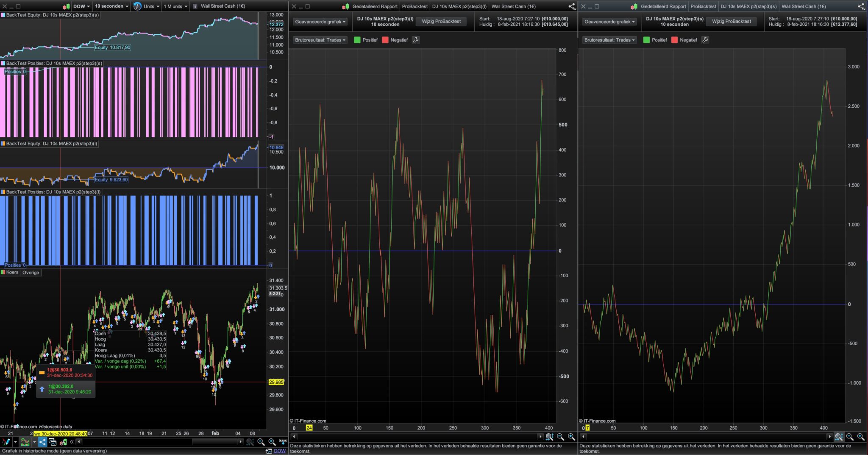Click BackTest Equity (s) panel label
Image resolution: width=868 pixels, height=455 pixels.
(50, 15)
